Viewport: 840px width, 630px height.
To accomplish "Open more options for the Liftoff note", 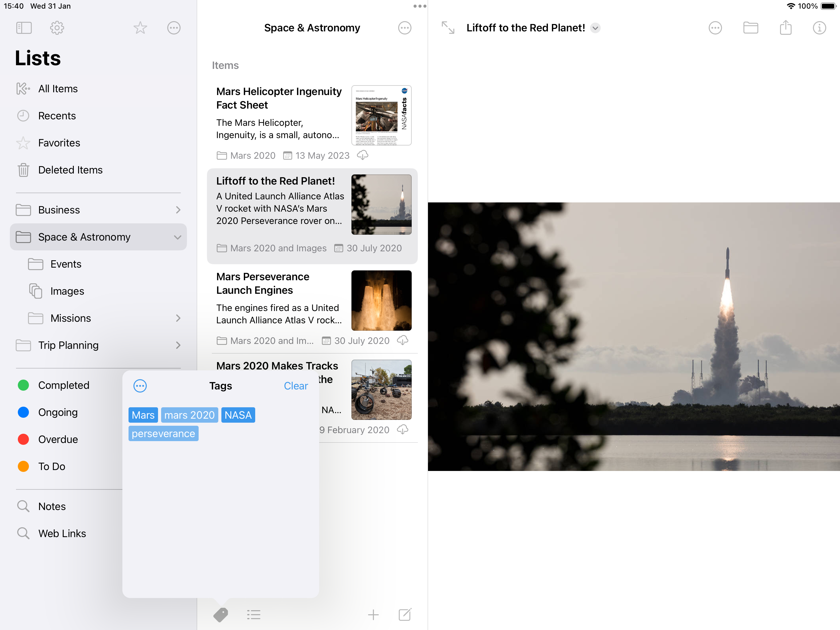I will pos(715,28).
